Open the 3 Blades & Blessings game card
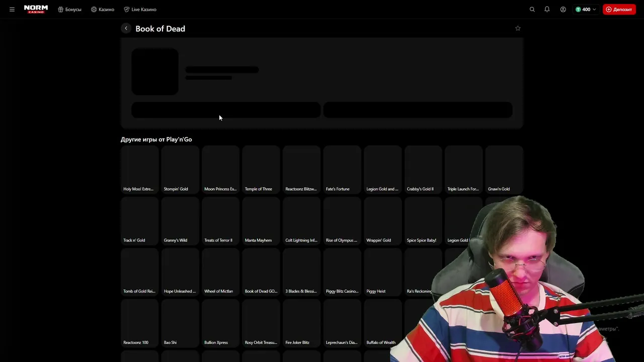644x362 pixels. pyautogui.click(x=301, y=272)
